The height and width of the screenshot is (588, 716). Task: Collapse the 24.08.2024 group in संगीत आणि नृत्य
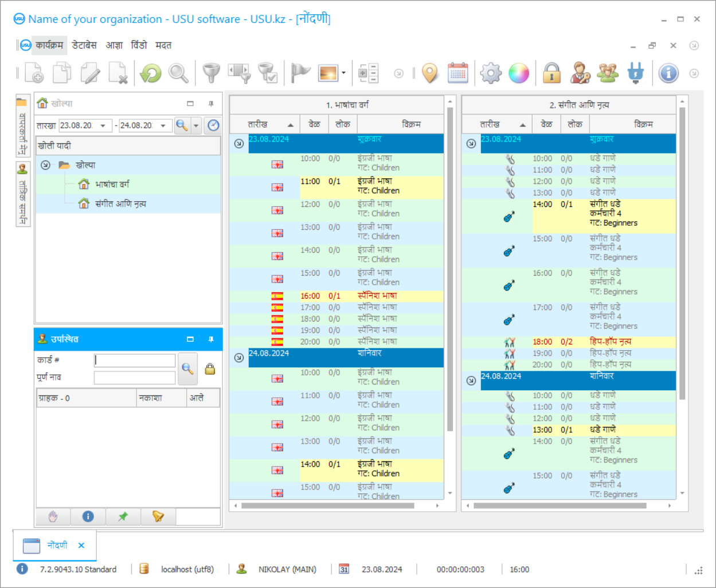pos(471,381)
